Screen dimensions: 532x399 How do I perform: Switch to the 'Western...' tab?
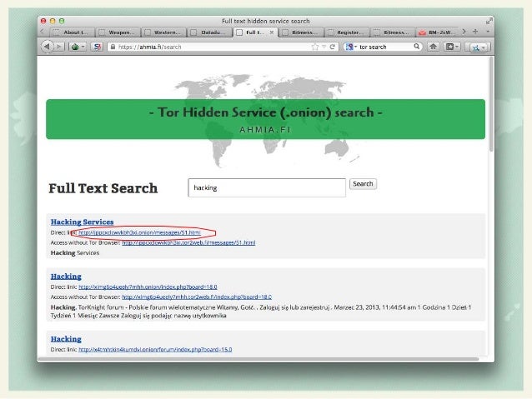coord(163,32)
